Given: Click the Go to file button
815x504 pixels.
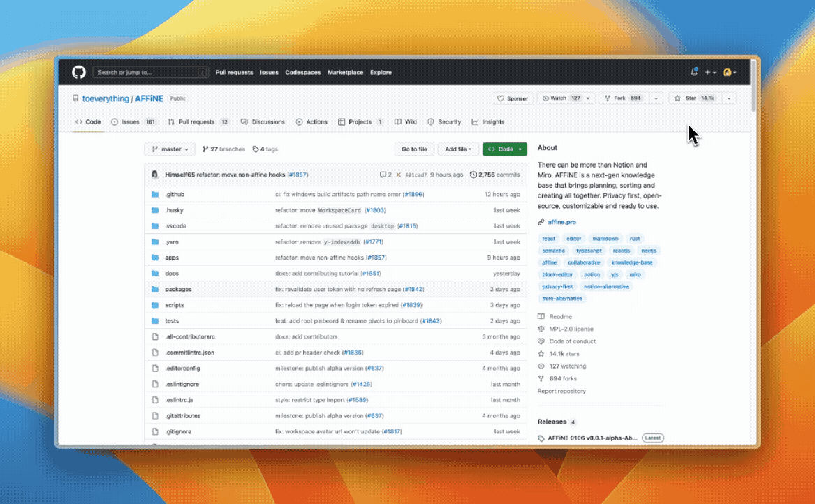Looking at the screenshot, I should point(414,149).
